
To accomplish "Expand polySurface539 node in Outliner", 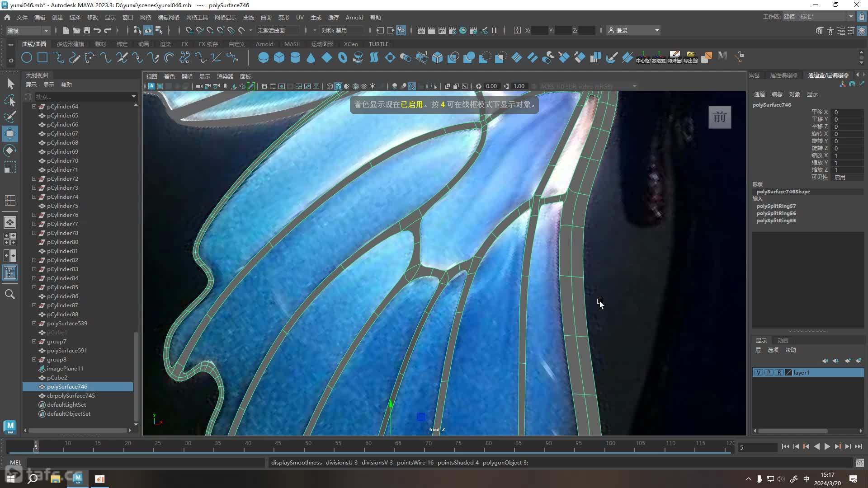I will (x=34, y=324).
